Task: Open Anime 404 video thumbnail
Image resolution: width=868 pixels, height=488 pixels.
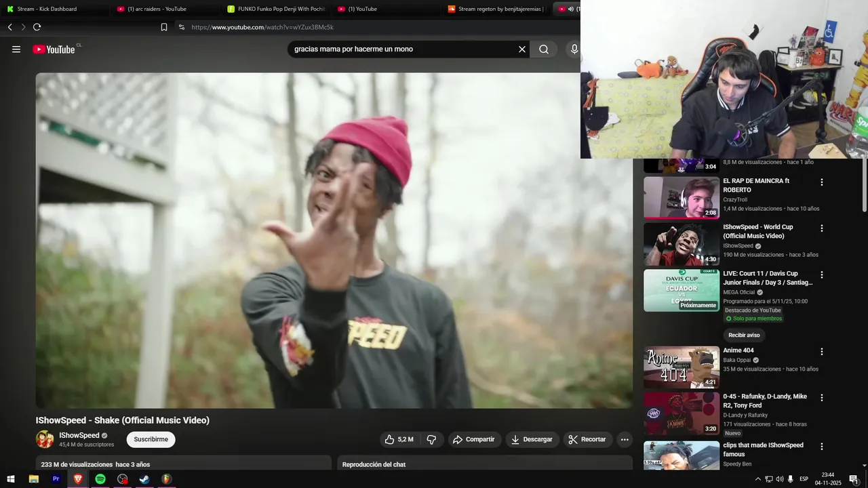Action: pos(682,367)
